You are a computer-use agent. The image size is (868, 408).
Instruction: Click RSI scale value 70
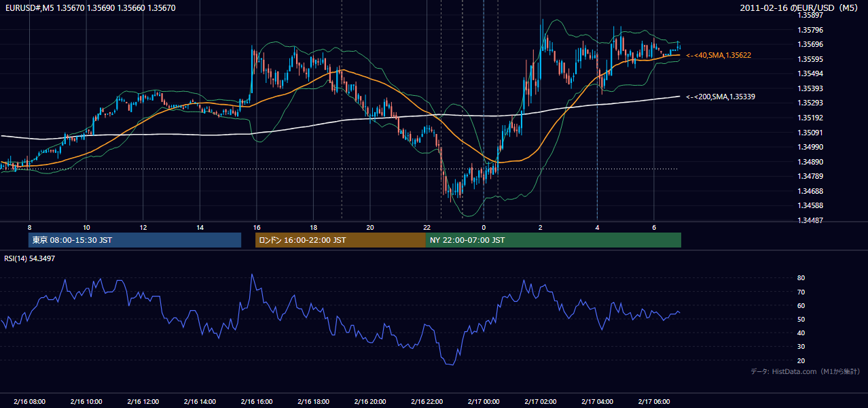(x=801, y=292)
